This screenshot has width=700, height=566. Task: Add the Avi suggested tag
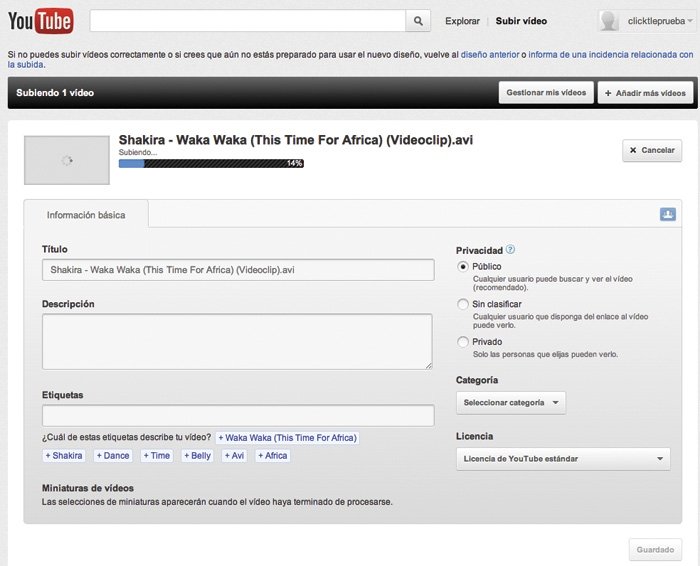click(x=234, y=456)
